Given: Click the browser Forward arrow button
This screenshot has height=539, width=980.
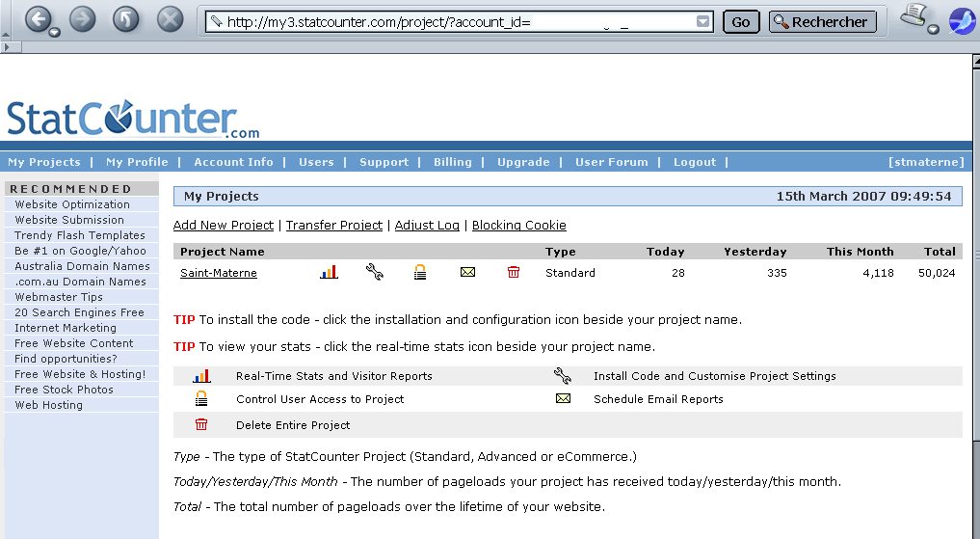Looking at the screenshot, I should tap(83, 19).
